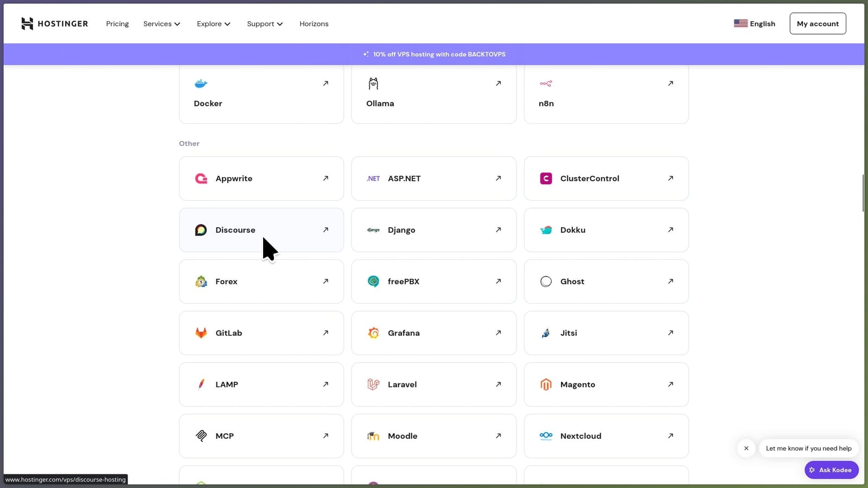The width and height of the screenshot is (868, 488).
Task: Click the Nextcloud logo icon
Action: pos(546,436)
